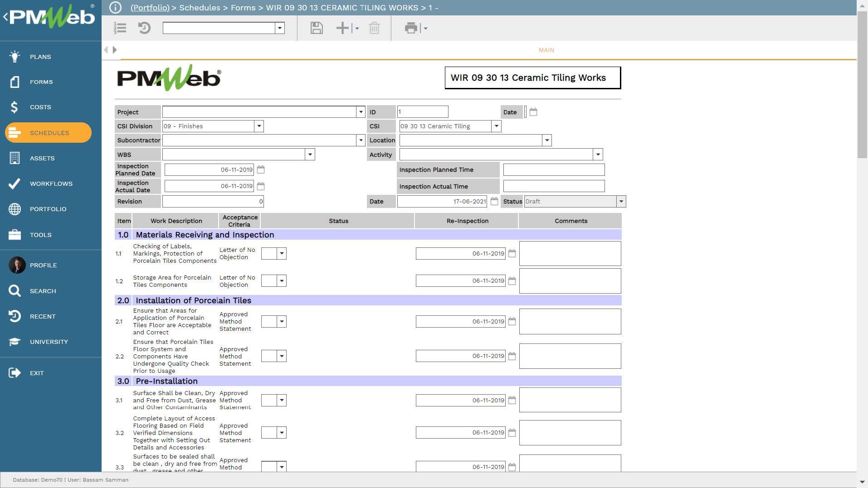Expand the add button dropdown arrow
Image resolution: width=868 pixels, height=488 pixels.
[x=357, y=29]
